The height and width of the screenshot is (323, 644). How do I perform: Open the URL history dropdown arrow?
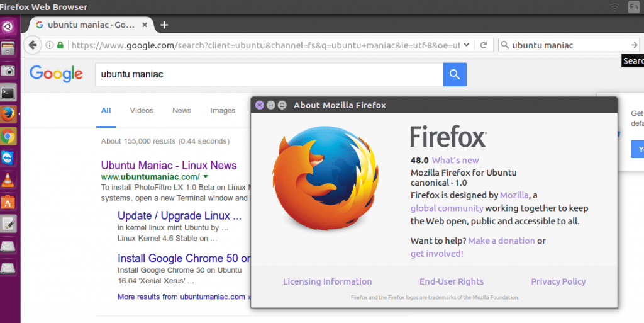point(467,45)
